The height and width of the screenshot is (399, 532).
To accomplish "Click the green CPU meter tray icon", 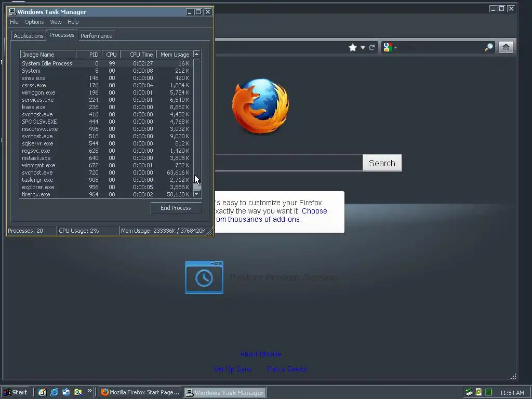I will click(488, 392).
